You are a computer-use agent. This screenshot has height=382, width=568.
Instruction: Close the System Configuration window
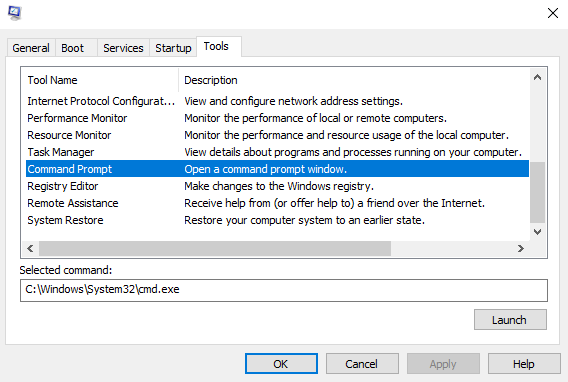(x=552, y=13)
